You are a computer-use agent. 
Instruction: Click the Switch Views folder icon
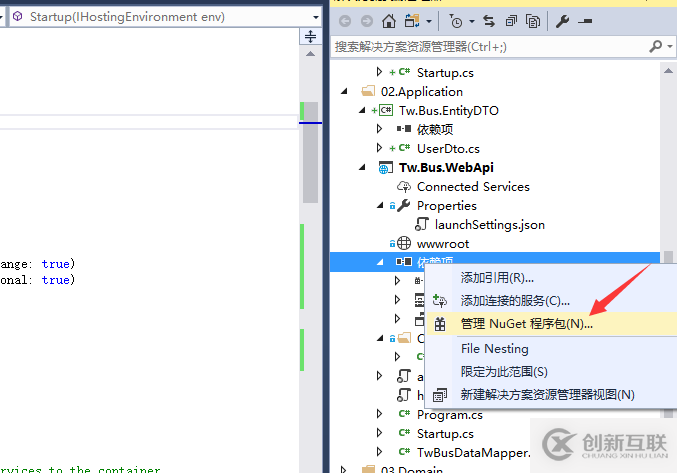point(412,21)
